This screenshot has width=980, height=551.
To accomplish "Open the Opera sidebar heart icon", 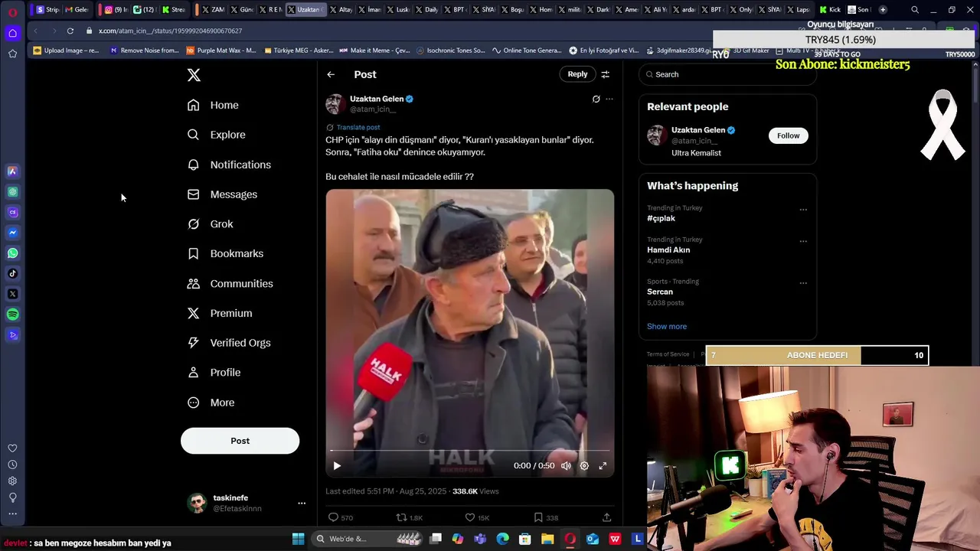I will pos(12,448).
